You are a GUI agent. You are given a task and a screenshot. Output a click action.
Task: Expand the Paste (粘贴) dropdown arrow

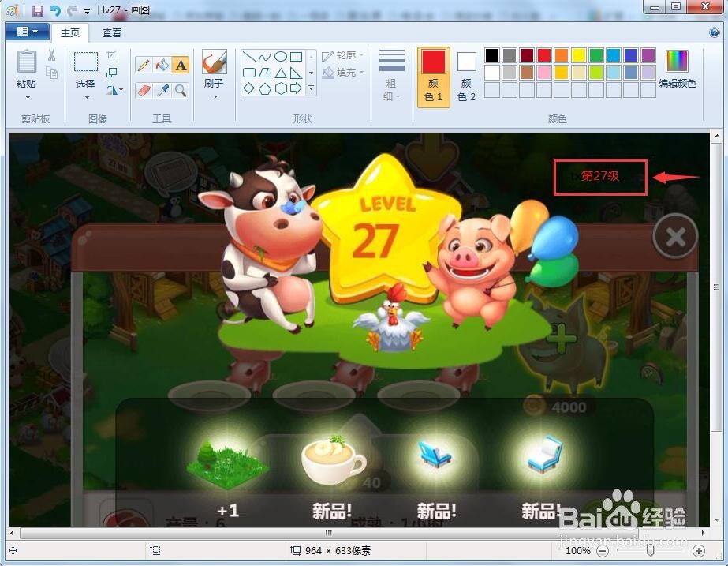(x=27, y=98)
